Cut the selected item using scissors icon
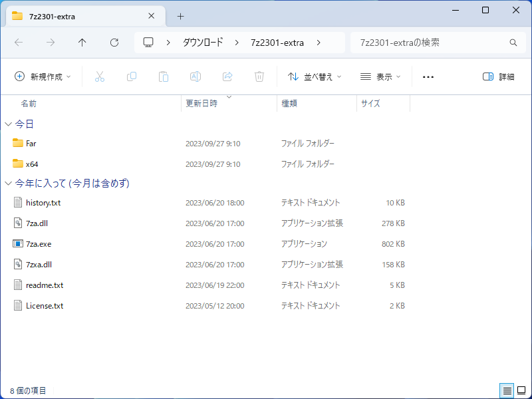 click(x=100, y=76)
